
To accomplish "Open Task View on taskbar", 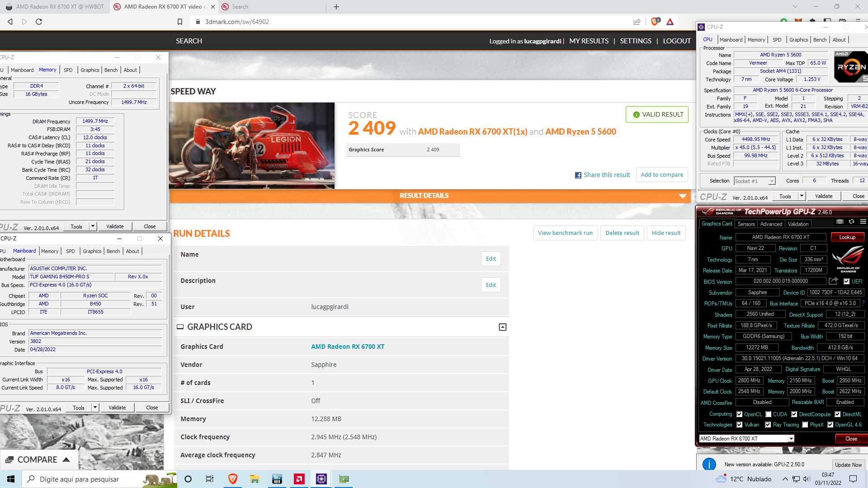I will (210, 479).
